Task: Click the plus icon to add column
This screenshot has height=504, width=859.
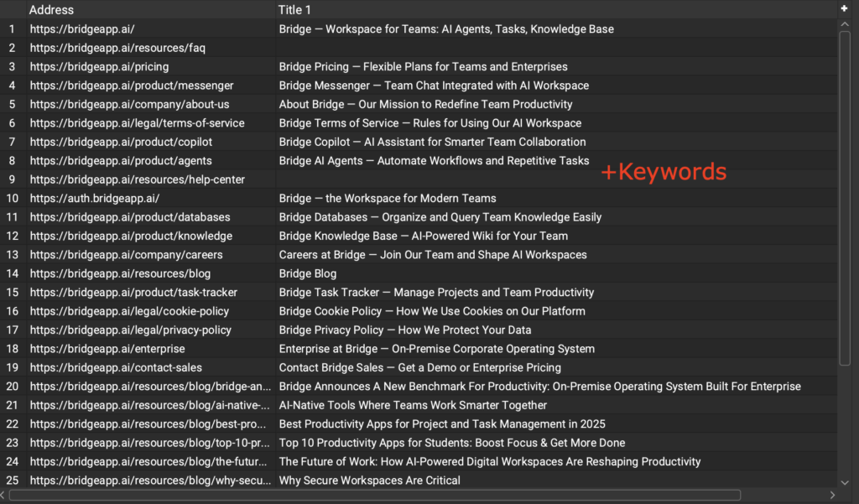Action: (844, 8)
